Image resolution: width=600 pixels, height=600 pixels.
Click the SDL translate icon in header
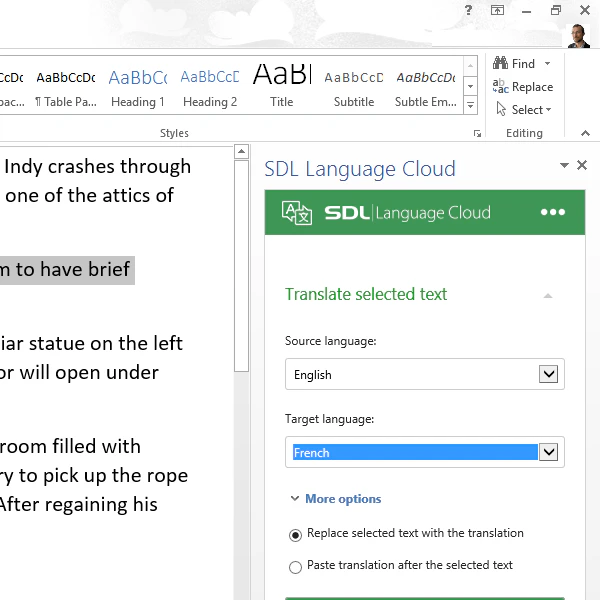pyautogui.click(x=297, y=212)
